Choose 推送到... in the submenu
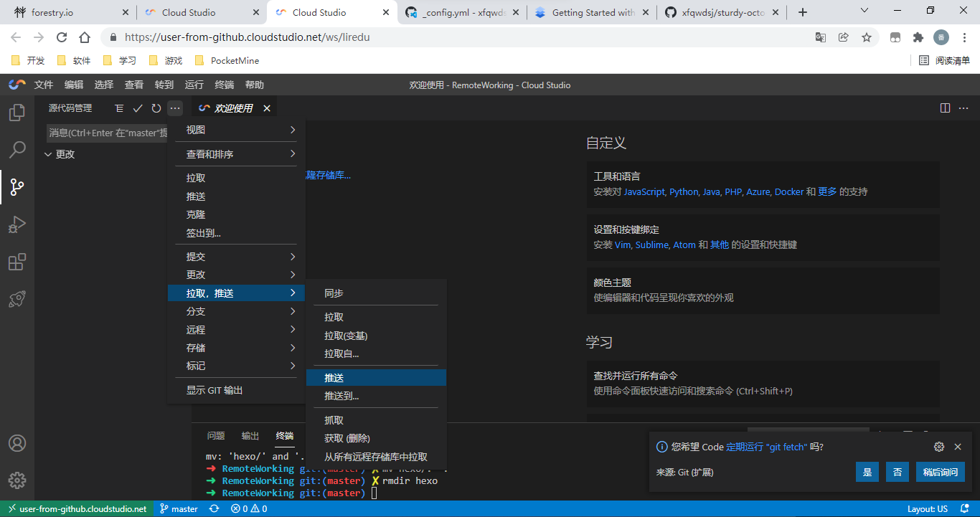Viewport: 980px width, 517px height. (x=376, y=396)
